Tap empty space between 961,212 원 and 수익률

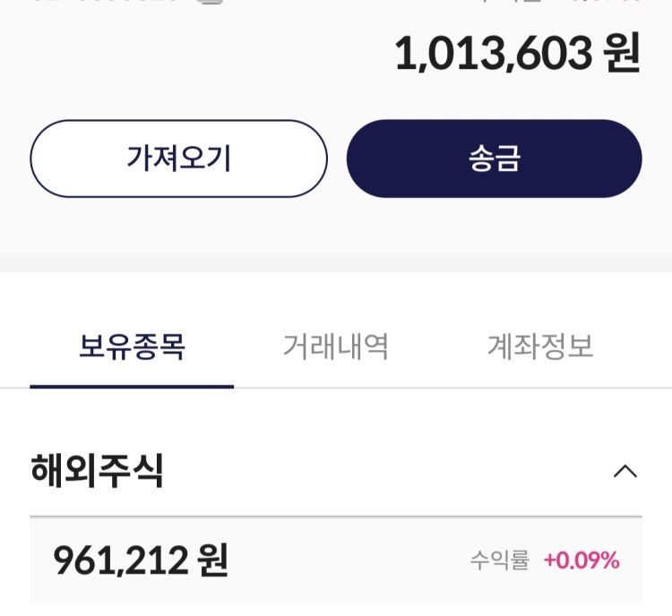tap(349, 561)
